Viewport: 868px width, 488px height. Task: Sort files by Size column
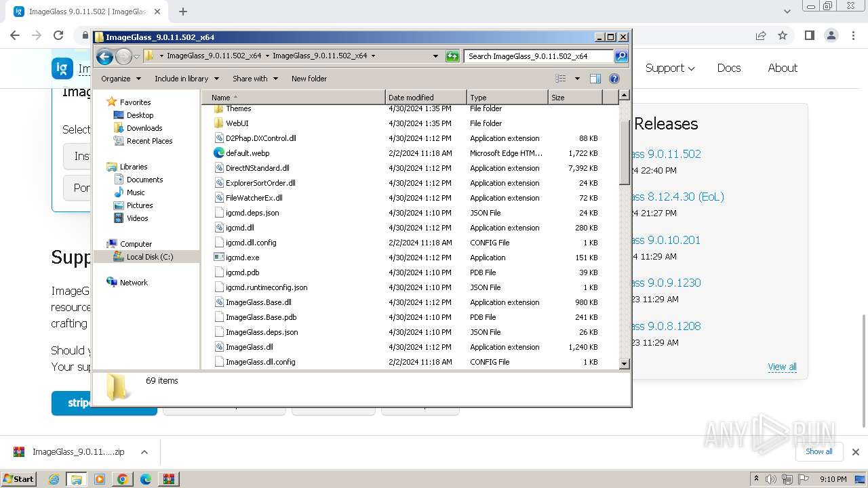(x=575, y=98)
